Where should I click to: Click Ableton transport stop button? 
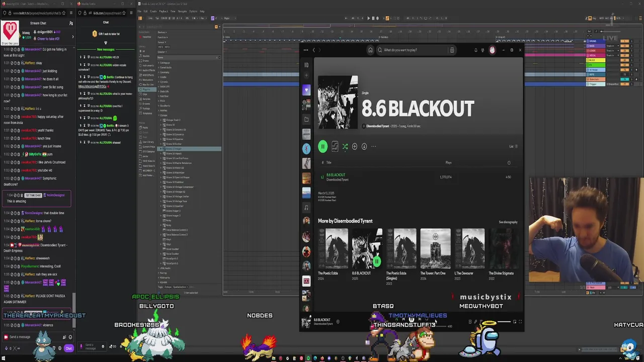click(x=373, y=18)
